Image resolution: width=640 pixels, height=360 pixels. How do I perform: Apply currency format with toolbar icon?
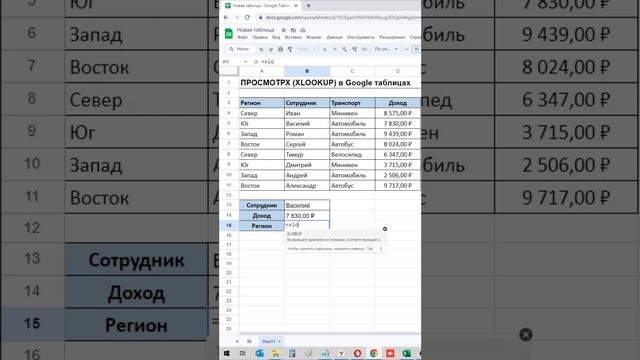click(x=325, y=49)
